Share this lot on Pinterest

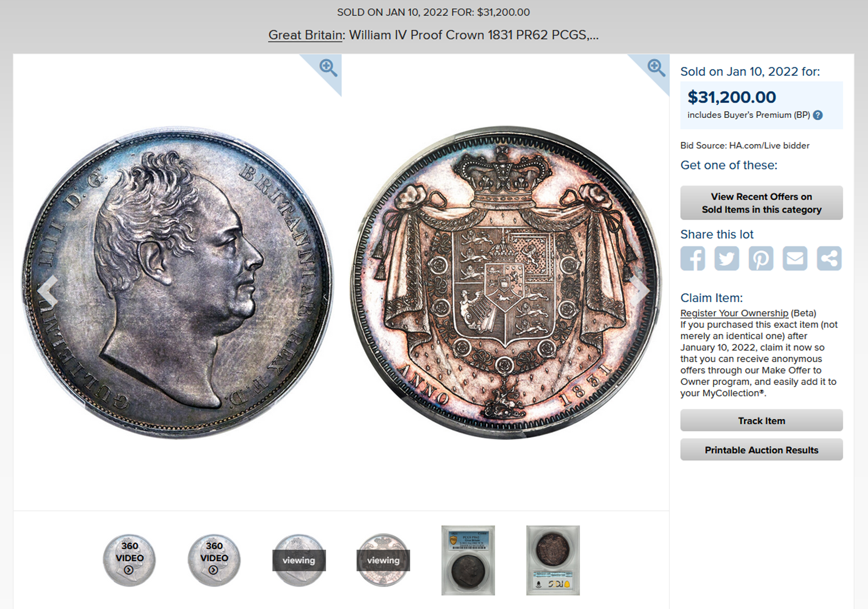tap(761, 258)
